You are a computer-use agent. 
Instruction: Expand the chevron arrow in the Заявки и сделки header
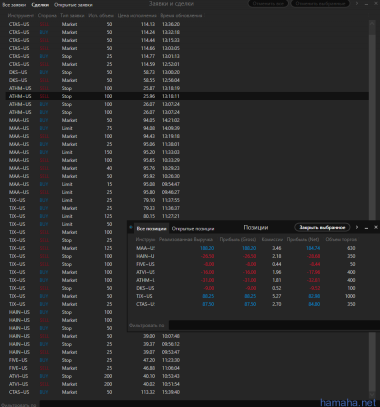click(x=357, y=4)
